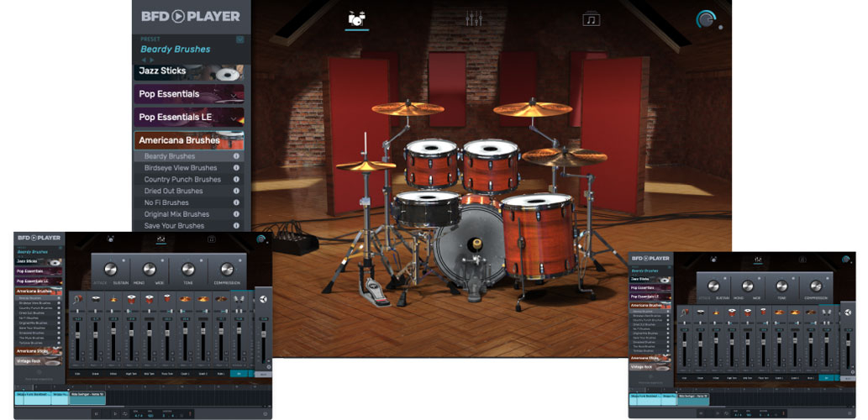Image resolution: width=868 pixels, height=420 pixels.
Task: Click the save preset icon beside PRESET label
Action: point(239,39)
